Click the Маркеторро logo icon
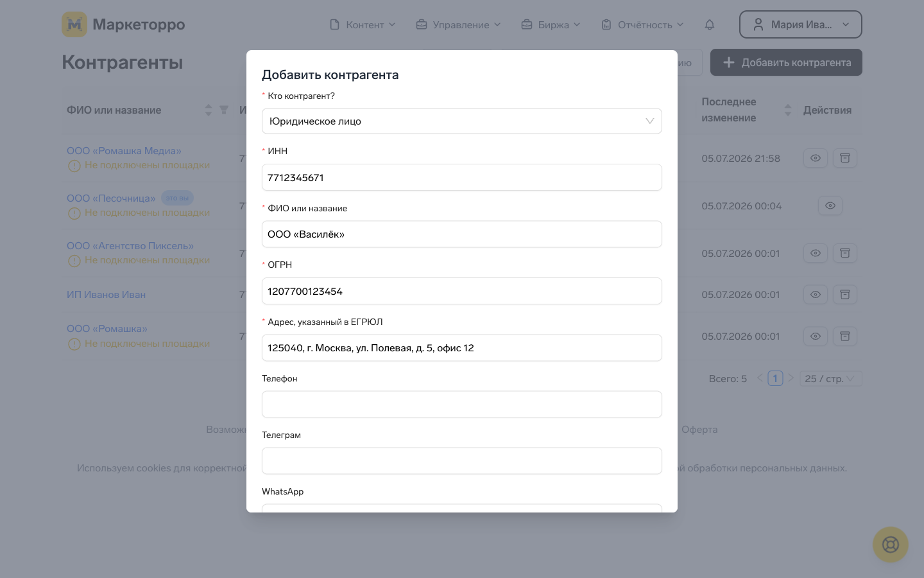Screen dimensions: 924x578 (74, 24)
